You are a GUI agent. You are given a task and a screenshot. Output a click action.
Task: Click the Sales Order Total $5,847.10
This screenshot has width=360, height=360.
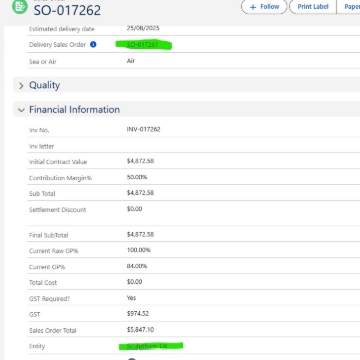140,330
